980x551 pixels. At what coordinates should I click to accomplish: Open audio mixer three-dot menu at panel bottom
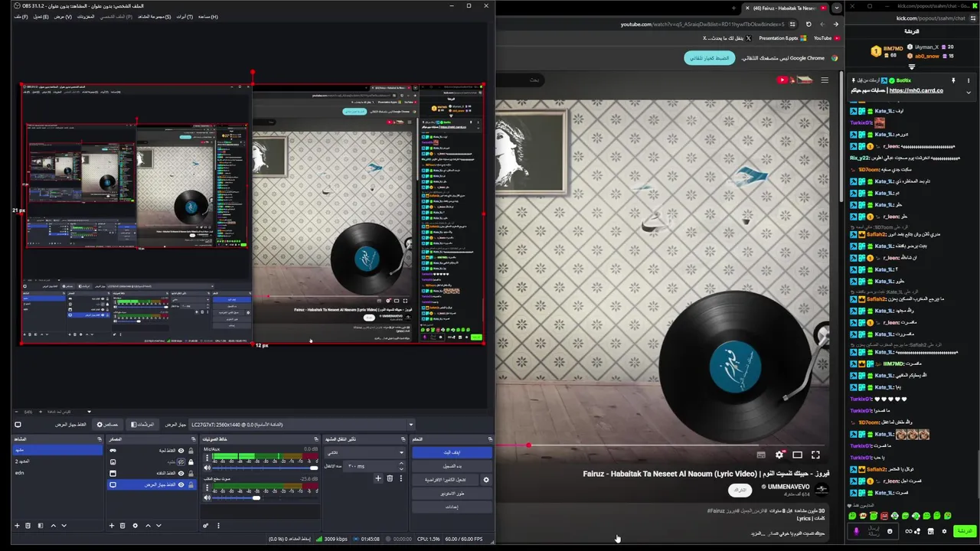click(218, 526)
